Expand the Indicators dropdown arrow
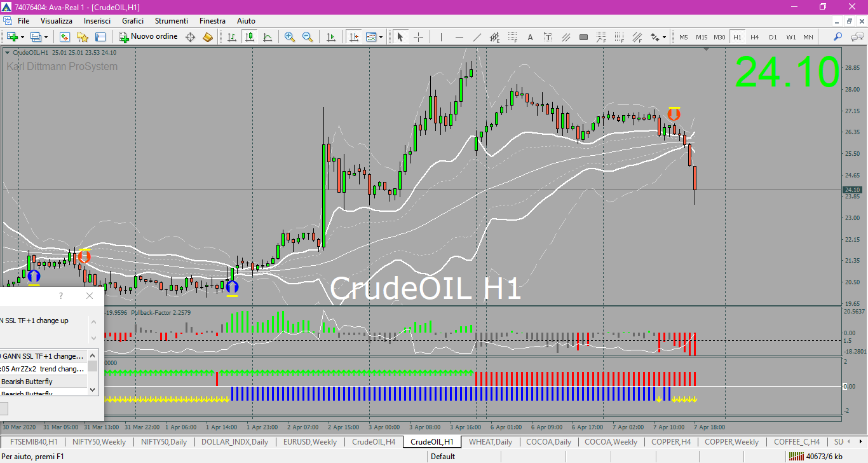Viewport: 868px width, 463px height. click(381, 37)
